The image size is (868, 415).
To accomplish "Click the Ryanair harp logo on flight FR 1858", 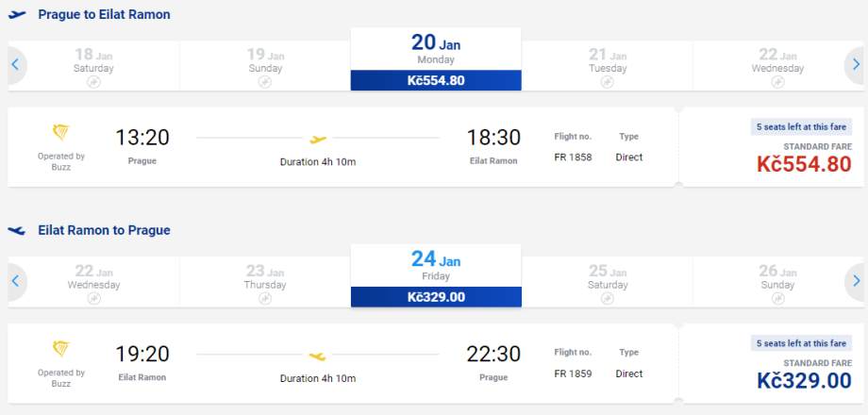I will [x=61, y=134].
